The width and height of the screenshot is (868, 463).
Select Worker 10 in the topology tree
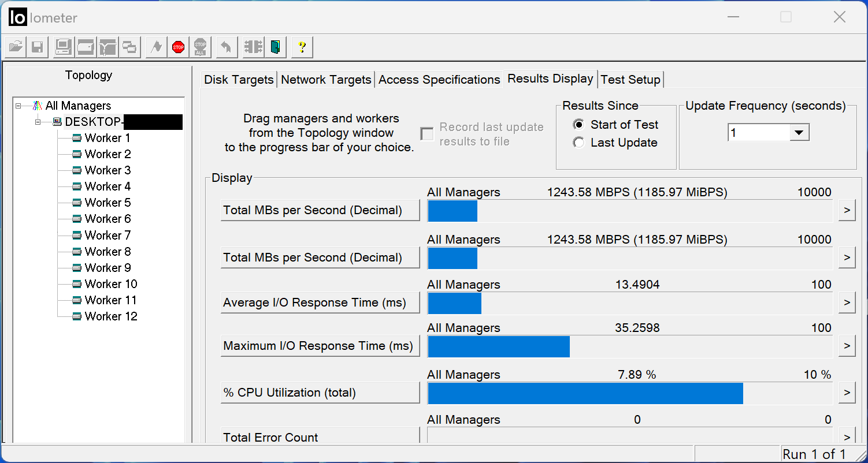click(x=111, y=284)
